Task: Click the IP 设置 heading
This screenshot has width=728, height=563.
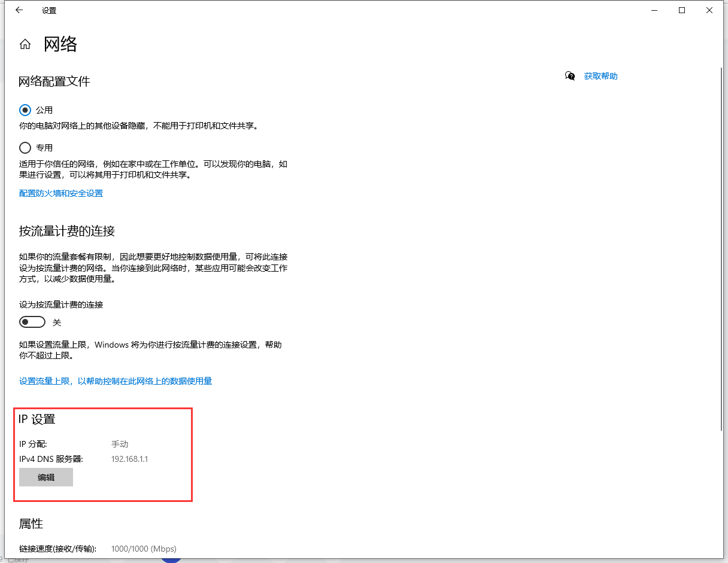Action: tap(37, 419)
